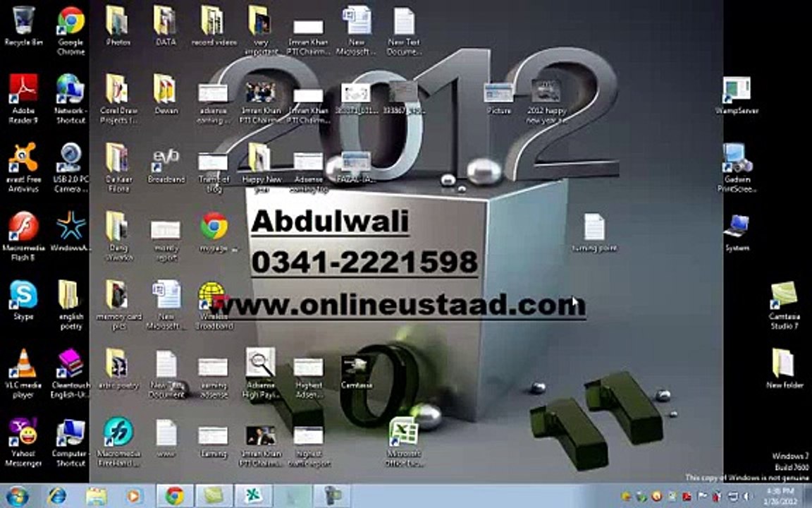Select the highest traffic region file
Image resolution: width=812 pixels, height=508 pixels.
point(309,446)
